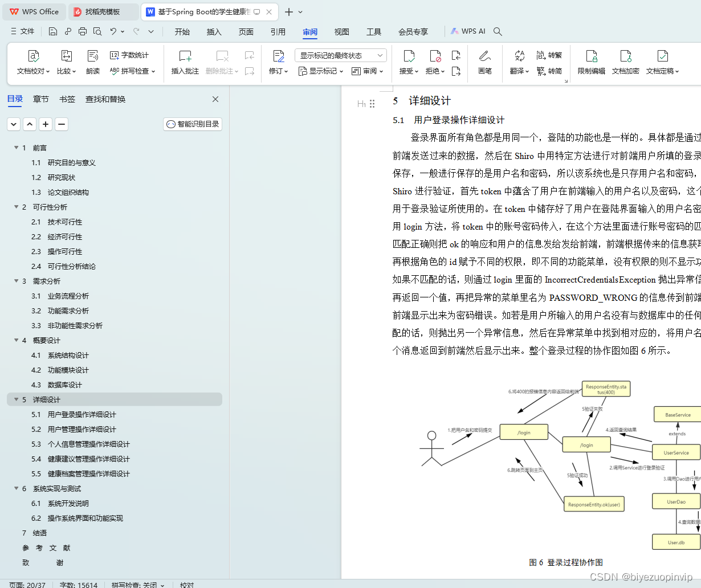Click the 文档定稿 finalize document icon
The image size is (701, 588).
662,56
